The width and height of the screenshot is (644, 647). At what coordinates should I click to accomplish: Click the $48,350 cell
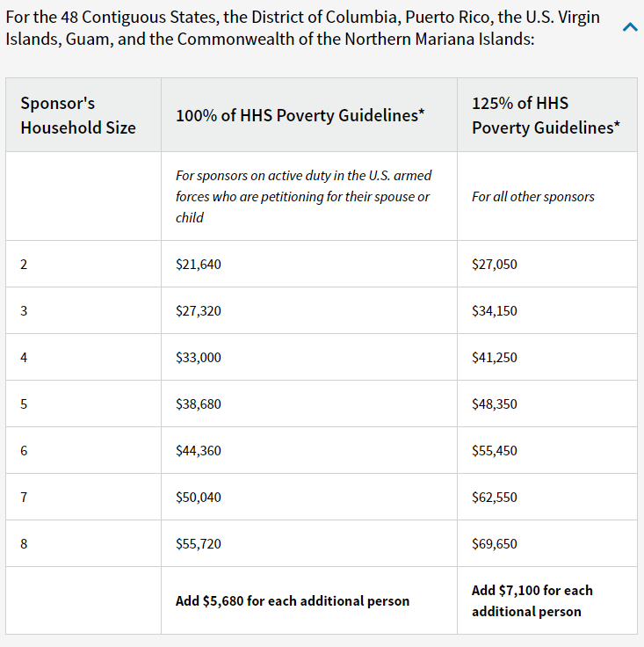[x=495, y=404]
